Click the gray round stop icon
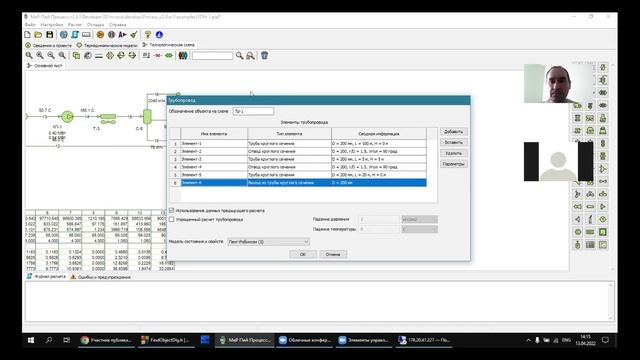 coord(111,35)
